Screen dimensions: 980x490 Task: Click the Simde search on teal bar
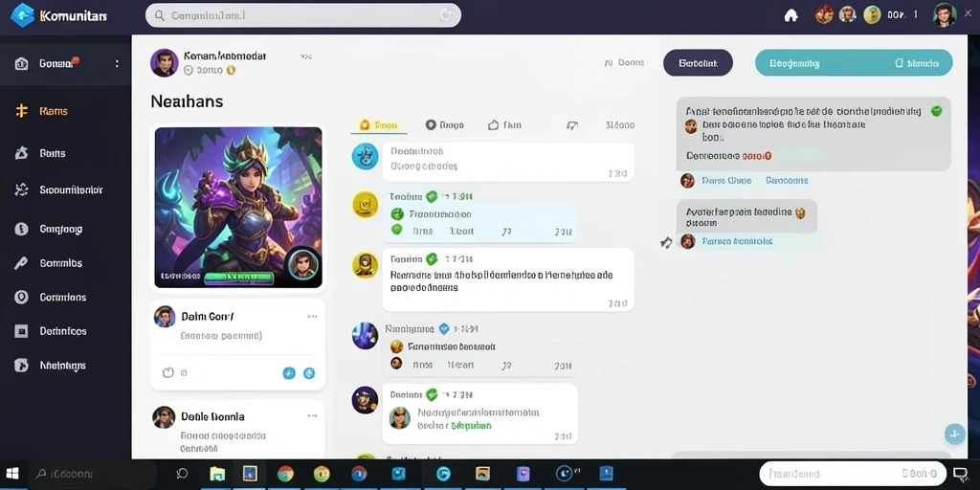918,63
